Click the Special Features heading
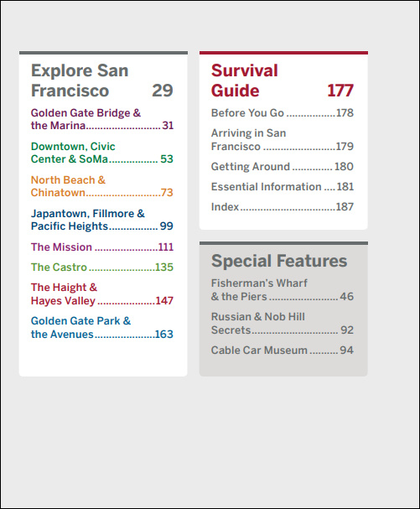Viewport: 420px width, 509px height. [279, 261]
